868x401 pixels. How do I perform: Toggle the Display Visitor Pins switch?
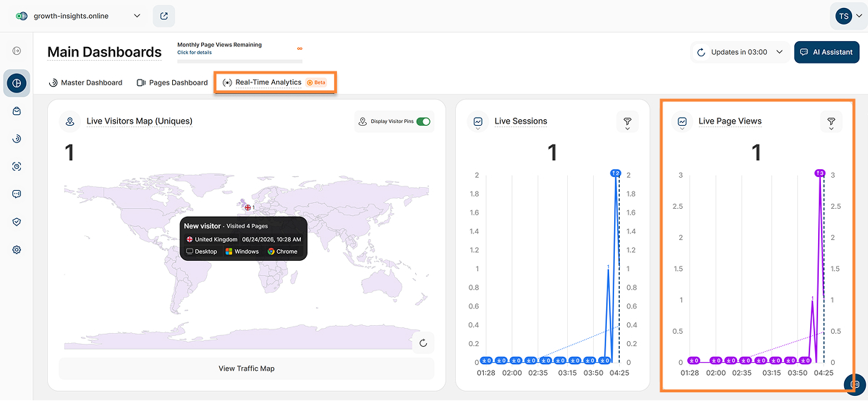point(423,121)
